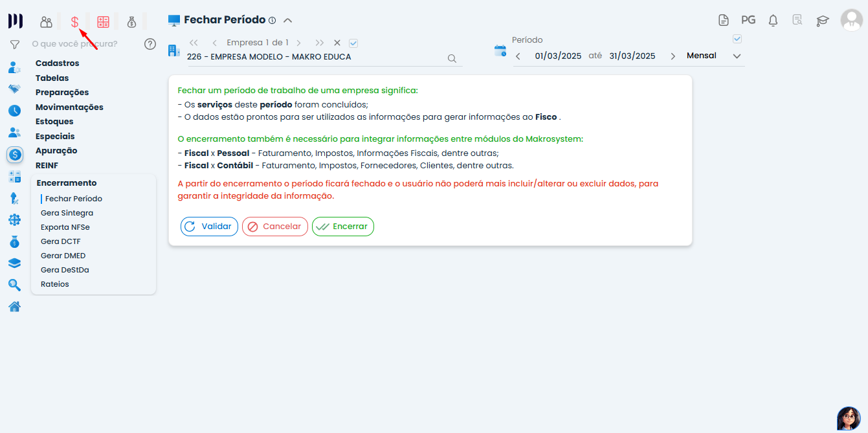Screen dimensions: 868x433
Task: Go to previous period arrow
Action: click(x=518, y=56)
